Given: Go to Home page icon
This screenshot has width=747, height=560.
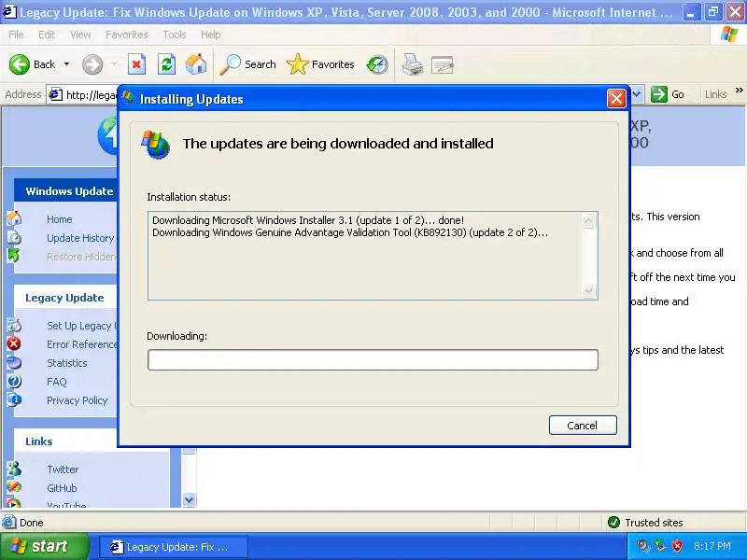Looking at the screenshot, I should pos(196,64).
